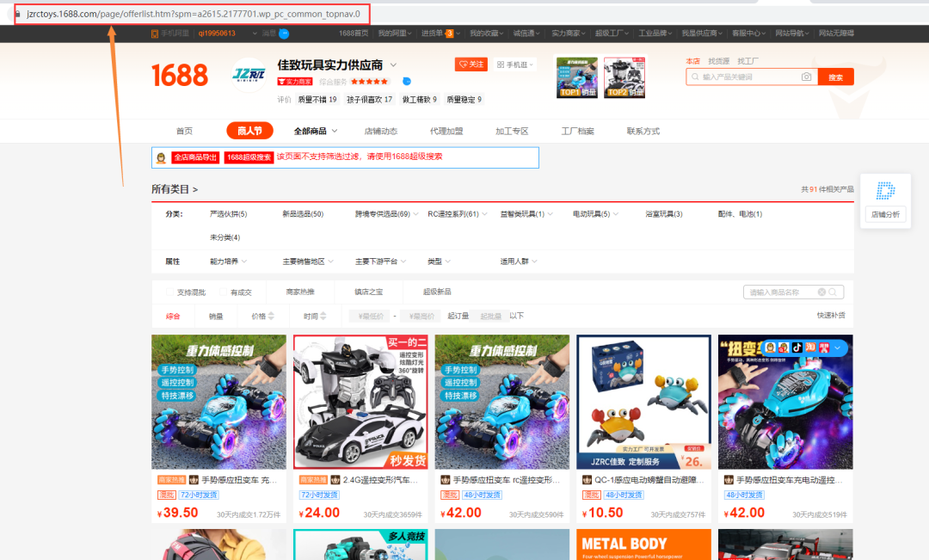Click the magnifier icon in the product filter box
The height and width of the screenshot is (560, 929).
[834, 292]
